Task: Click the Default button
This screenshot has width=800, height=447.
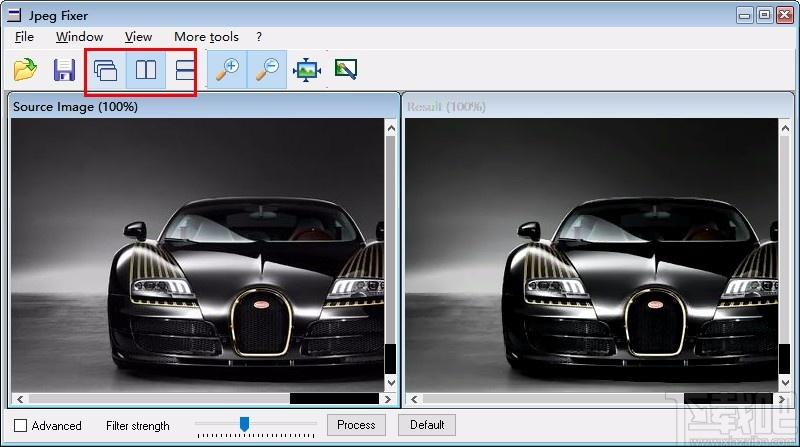Action: tap(427, 425)
